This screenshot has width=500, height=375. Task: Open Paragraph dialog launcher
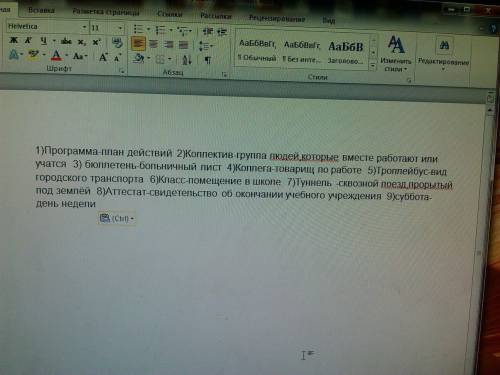click(225, 75)
